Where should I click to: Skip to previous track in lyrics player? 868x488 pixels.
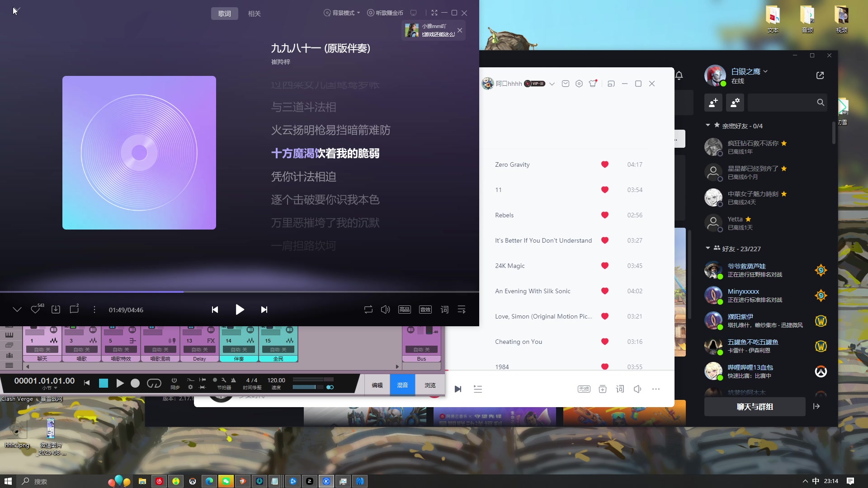pos(215,310)
